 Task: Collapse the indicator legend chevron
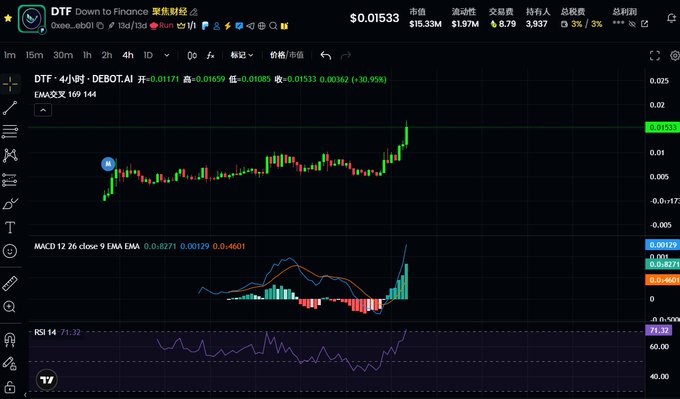pos(43,110)
